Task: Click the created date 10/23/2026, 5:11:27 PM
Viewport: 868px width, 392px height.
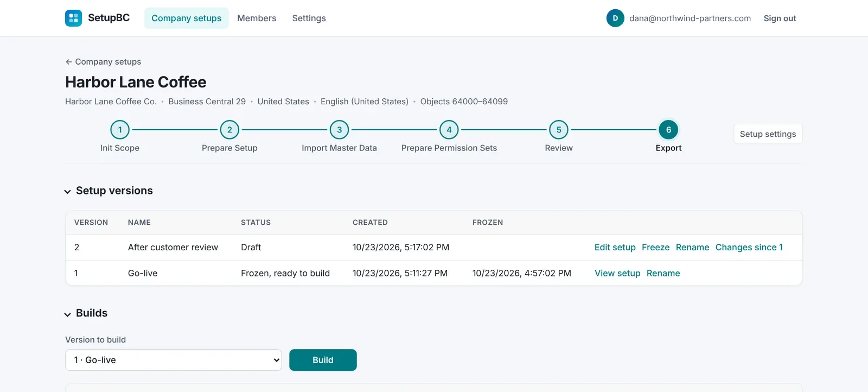Action: pyautogui.click(x=400, y=273)
